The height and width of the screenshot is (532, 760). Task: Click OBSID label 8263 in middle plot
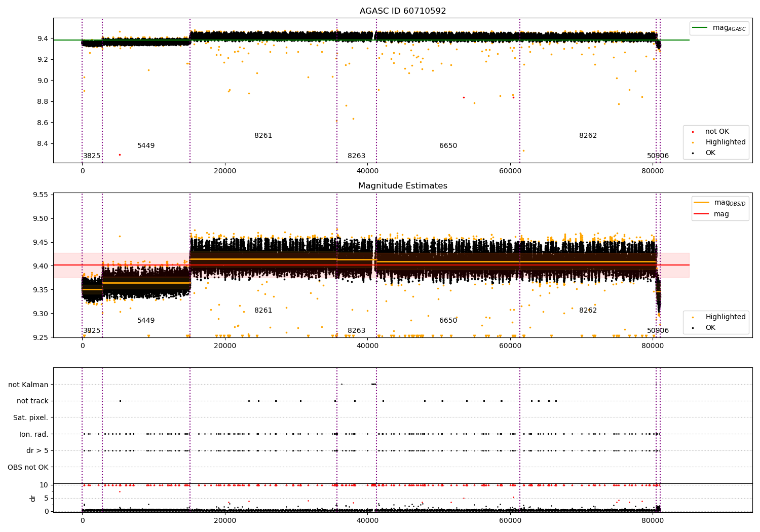tap(356, 331)
